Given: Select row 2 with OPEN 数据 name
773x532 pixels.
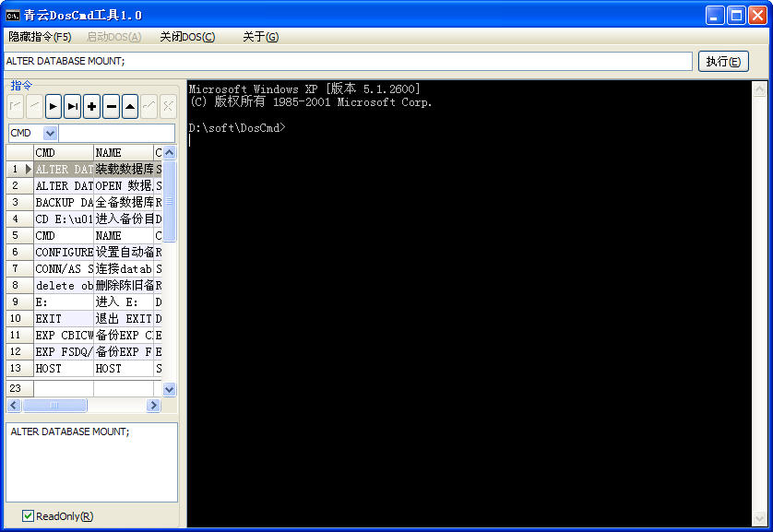Looking at the screenshot, I should 84,185.
